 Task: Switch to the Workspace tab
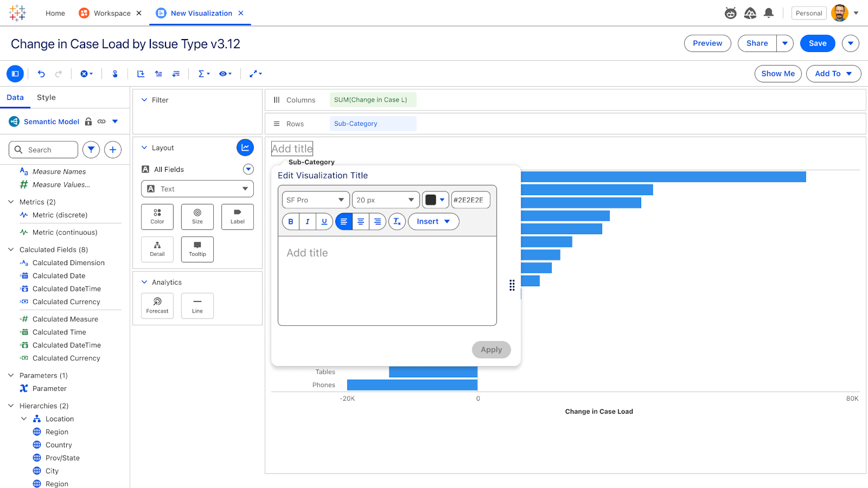click(112, 13)
